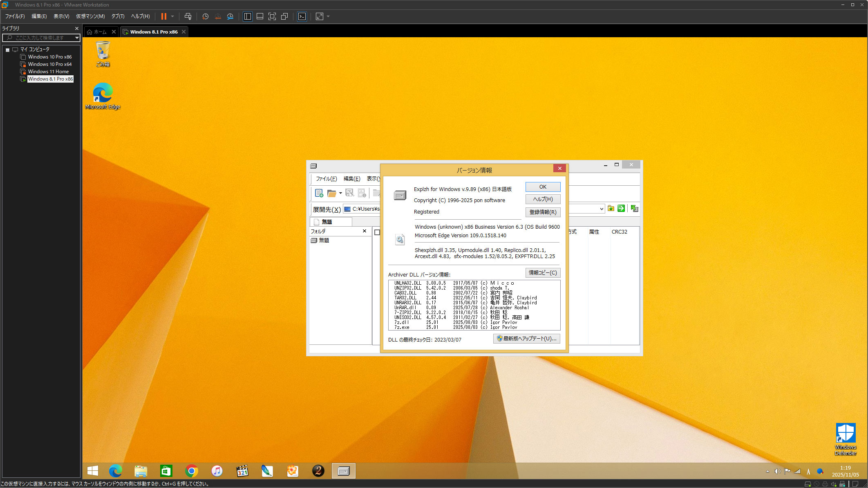Screen dimensions: 868x488
Task: Tick the select-all checkbox in file list
Action: [377, 232]
